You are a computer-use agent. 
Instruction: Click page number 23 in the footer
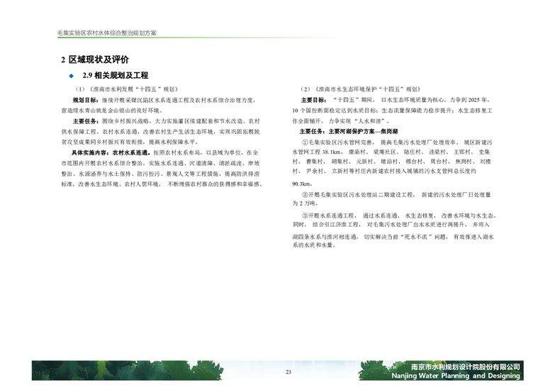coord(288,373)
